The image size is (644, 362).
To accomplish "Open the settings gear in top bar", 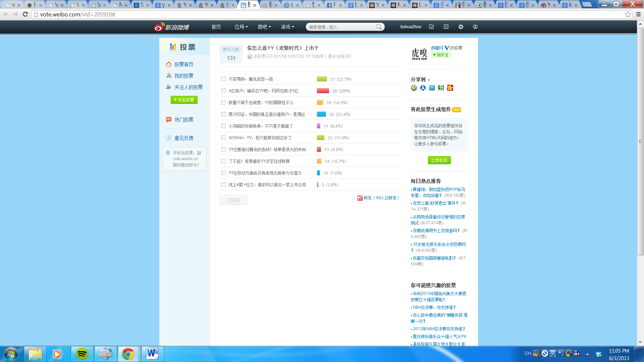I will click(x=461, y=27).
